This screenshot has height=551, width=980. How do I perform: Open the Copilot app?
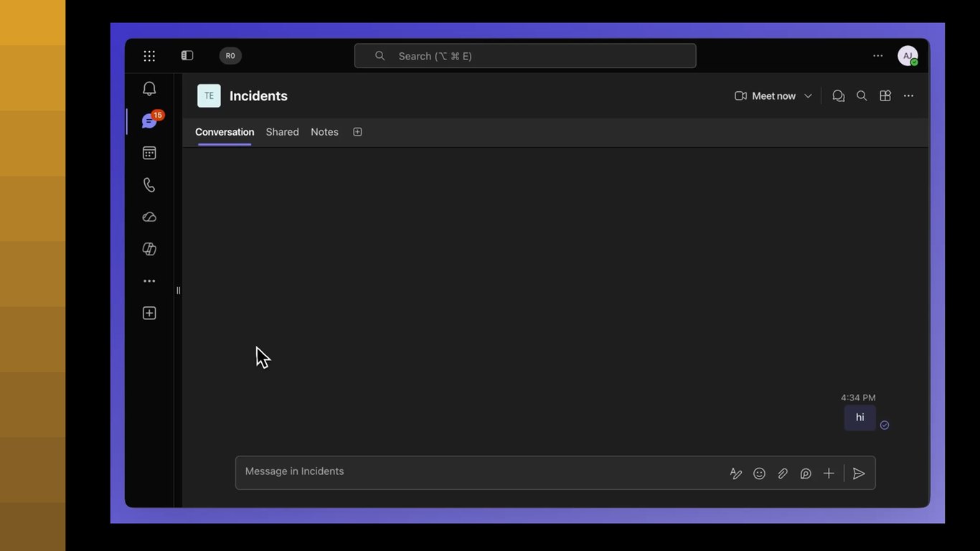pos(149,249)
